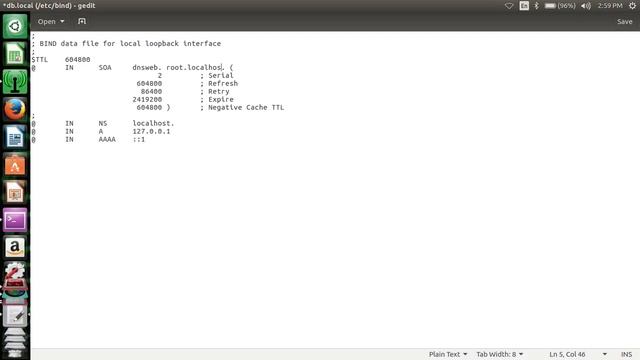Viewport: 640px width, 360px height.
Task: Switch to gedit text editor dock icon
Action: click(15, 315)
